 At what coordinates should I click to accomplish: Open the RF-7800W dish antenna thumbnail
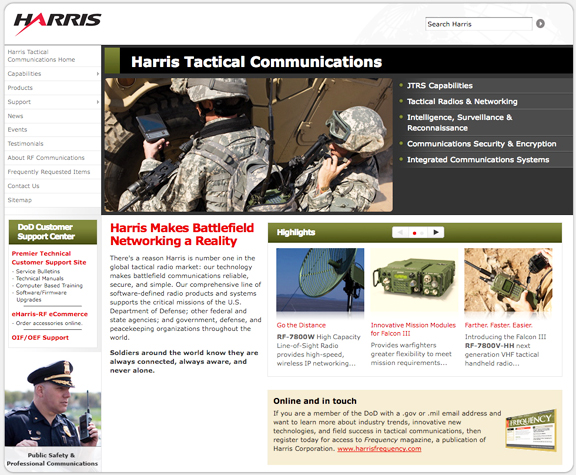click(x=320, y=280)
